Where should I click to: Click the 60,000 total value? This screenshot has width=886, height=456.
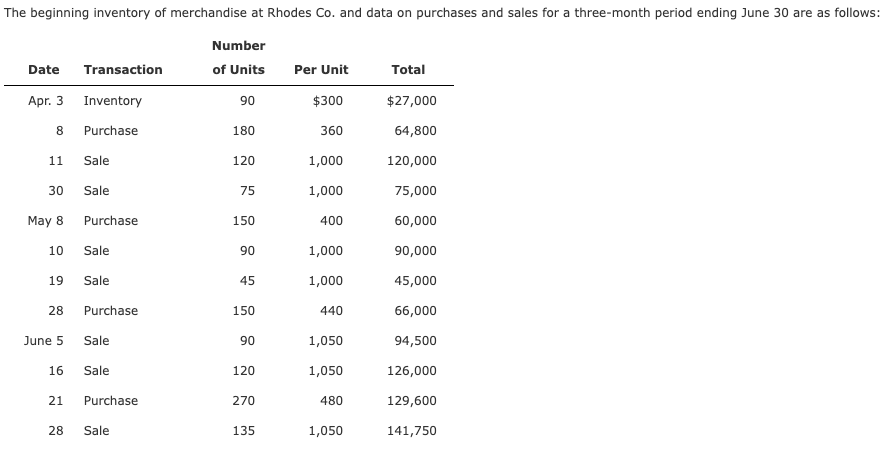pyautogui.click(x=416, y=221)
